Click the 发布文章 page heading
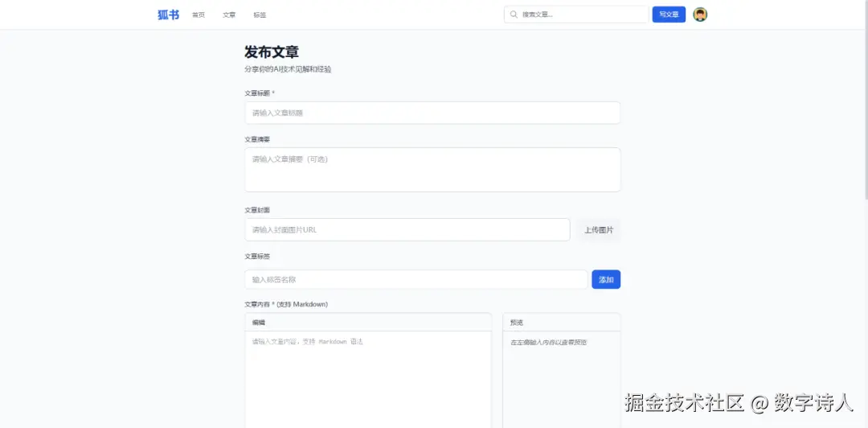 (x=272, y=52)
